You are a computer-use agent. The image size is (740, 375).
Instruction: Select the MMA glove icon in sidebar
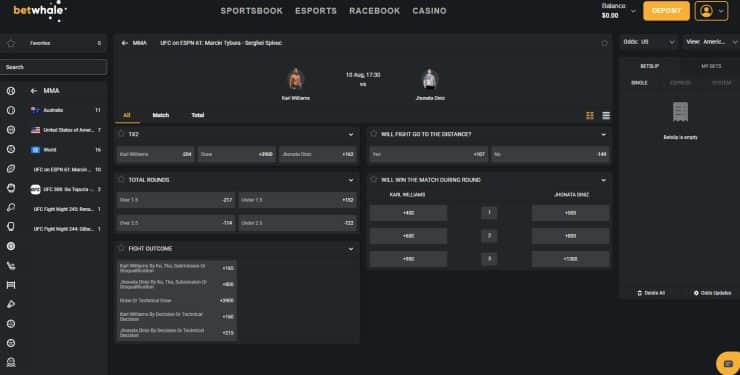(x=11, y=188)
